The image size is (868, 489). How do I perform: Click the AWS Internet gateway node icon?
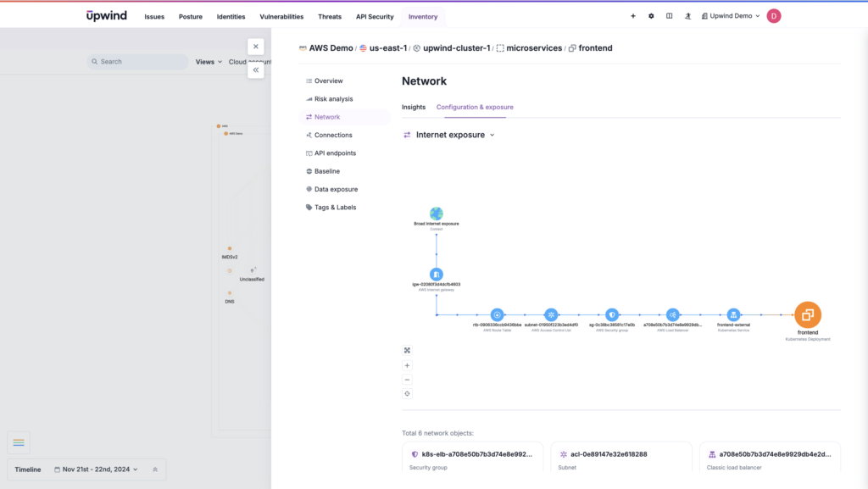437,274
